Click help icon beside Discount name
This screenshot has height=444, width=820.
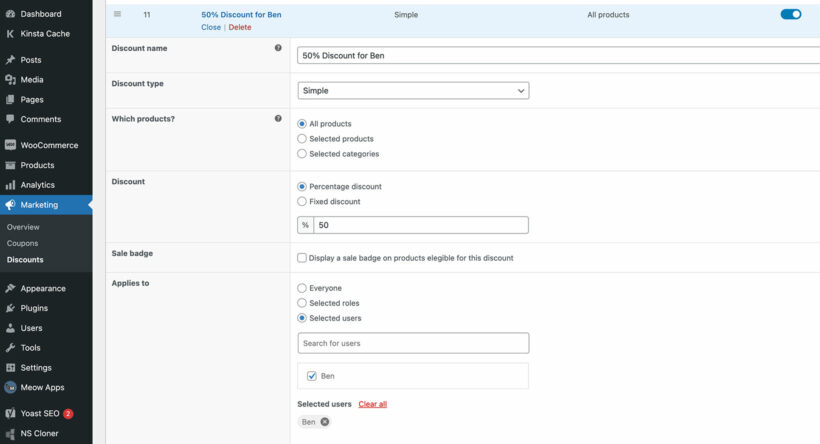278,48
